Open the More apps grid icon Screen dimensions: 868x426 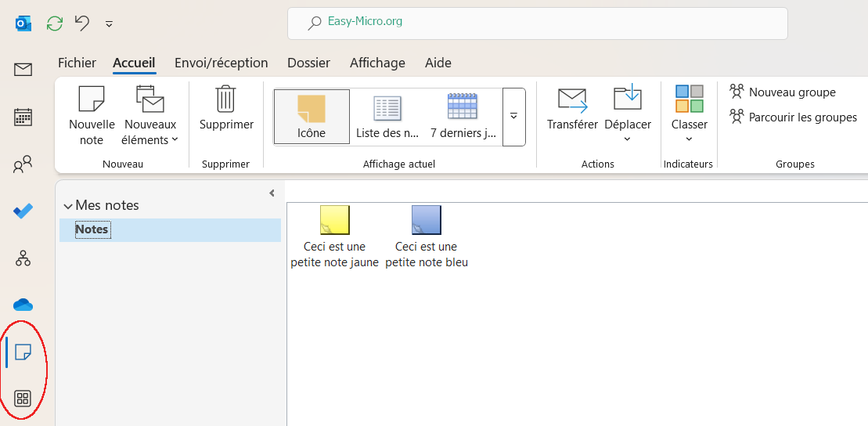click(23, 399)
